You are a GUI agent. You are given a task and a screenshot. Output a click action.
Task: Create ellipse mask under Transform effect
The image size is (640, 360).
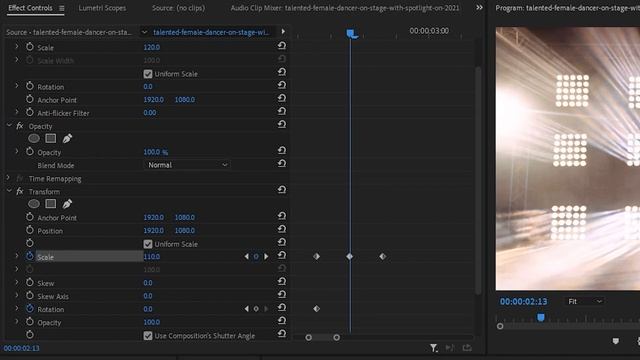point(34,204)
